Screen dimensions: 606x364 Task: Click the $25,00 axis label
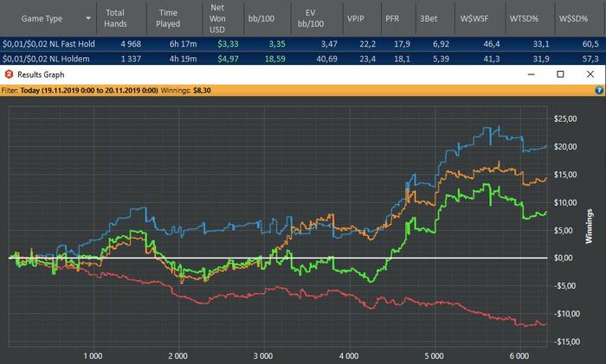click(x=565, y=118)
